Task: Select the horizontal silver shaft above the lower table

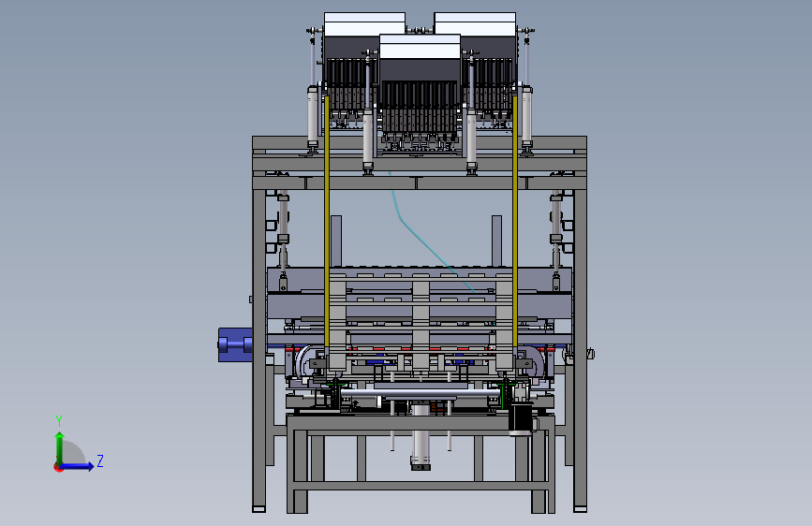Action: pyautogui.click(x=420, y=394)
